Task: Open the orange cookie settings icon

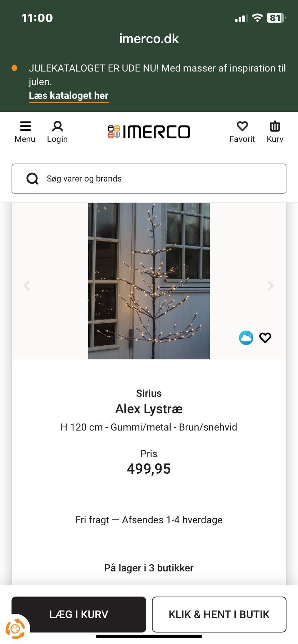Action: 15,629
